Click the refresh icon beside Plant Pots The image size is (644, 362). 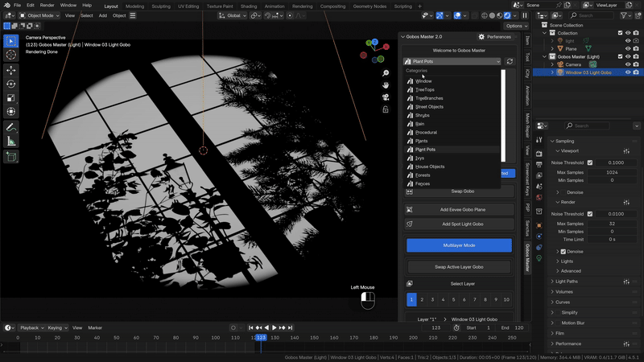coord(510,61)
